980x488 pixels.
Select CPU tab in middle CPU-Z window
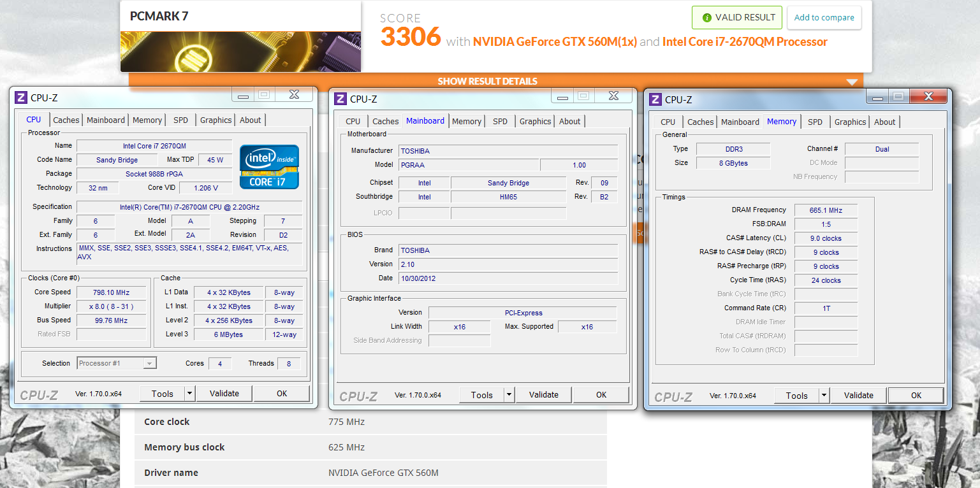pyautogui.click(x=353, y=121)
